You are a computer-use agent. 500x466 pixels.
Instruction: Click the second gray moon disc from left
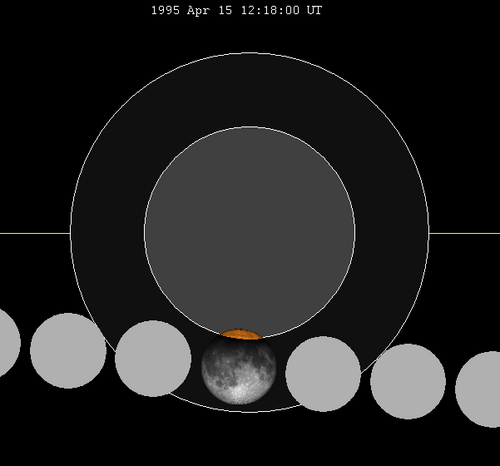click(68, 351)
